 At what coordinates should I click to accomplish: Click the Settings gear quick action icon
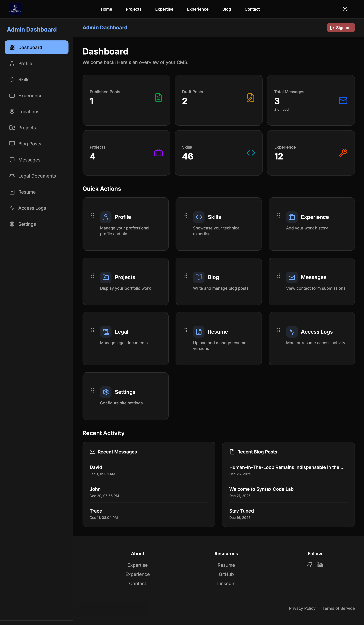pyautogui.click(x=106, y=392)
